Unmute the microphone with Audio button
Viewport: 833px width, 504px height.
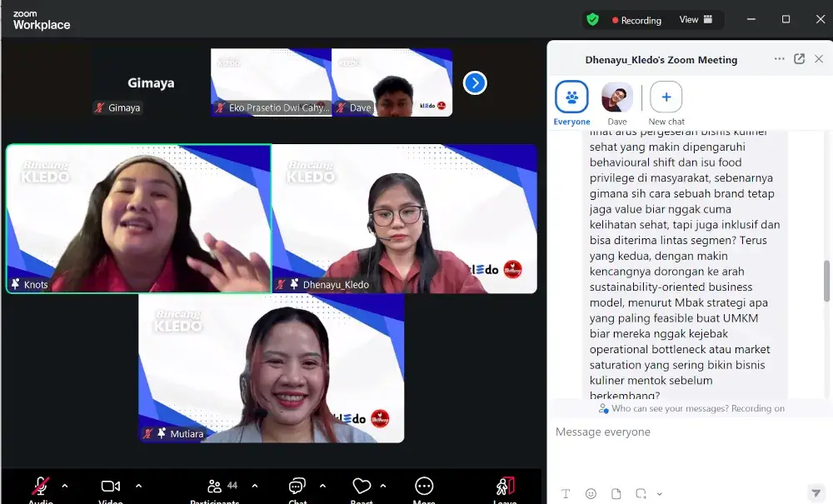(40, 488)
